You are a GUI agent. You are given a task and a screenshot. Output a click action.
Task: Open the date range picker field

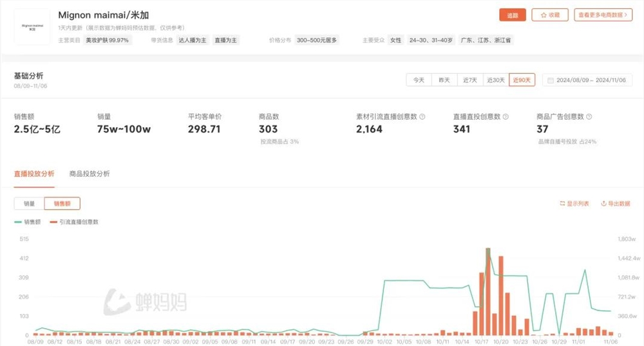point(587,80)
